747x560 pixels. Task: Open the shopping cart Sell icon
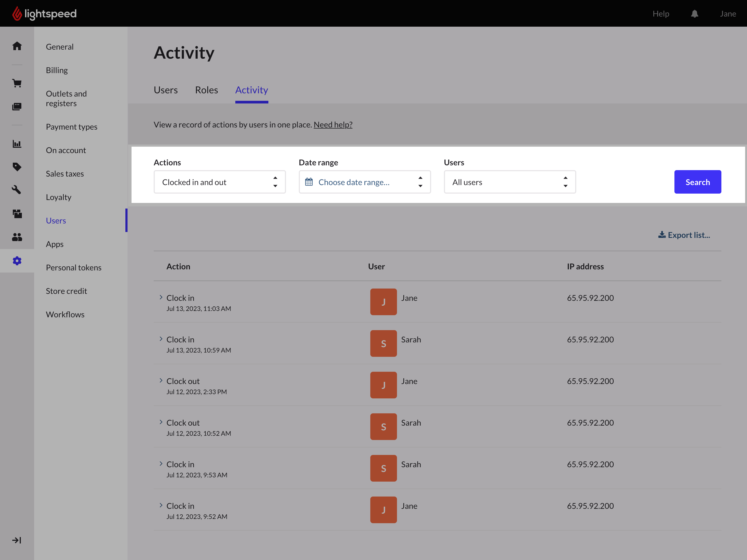point(17,83)
